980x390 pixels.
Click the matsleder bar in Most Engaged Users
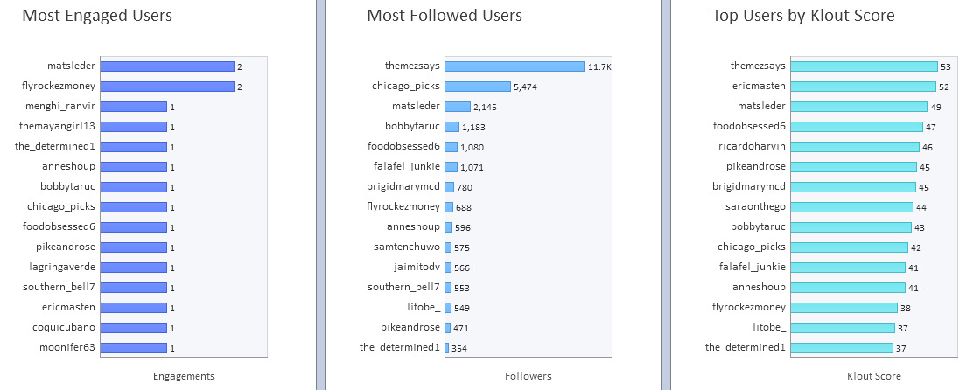167,66
